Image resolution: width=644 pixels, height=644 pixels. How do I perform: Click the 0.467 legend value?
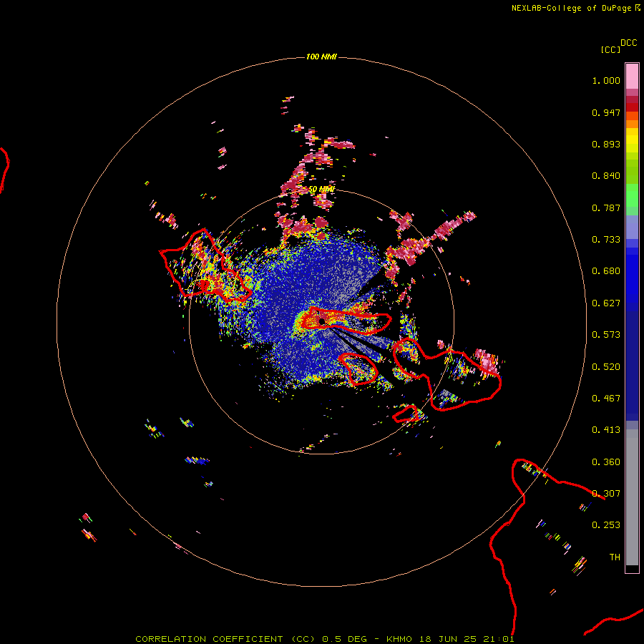606,399
